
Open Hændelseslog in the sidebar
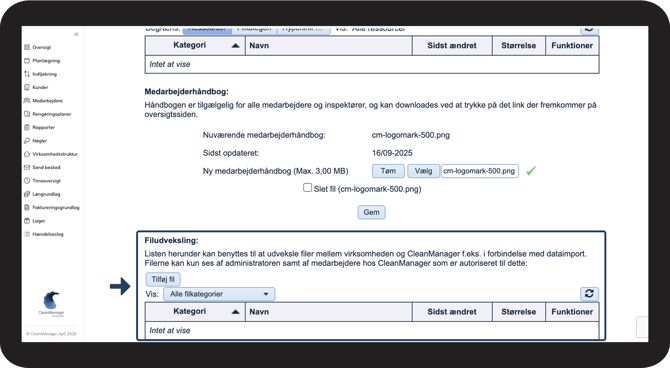pos(44,234)
